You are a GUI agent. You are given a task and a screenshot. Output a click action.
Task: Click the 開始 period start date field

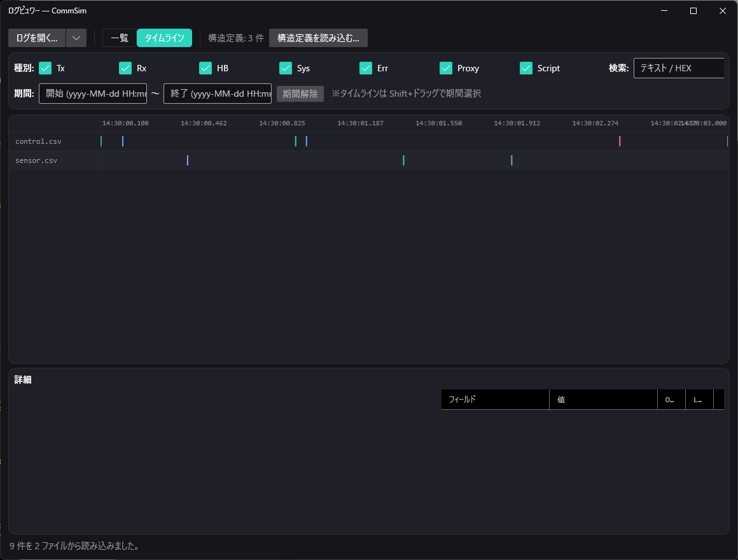[x=93, y=94]
